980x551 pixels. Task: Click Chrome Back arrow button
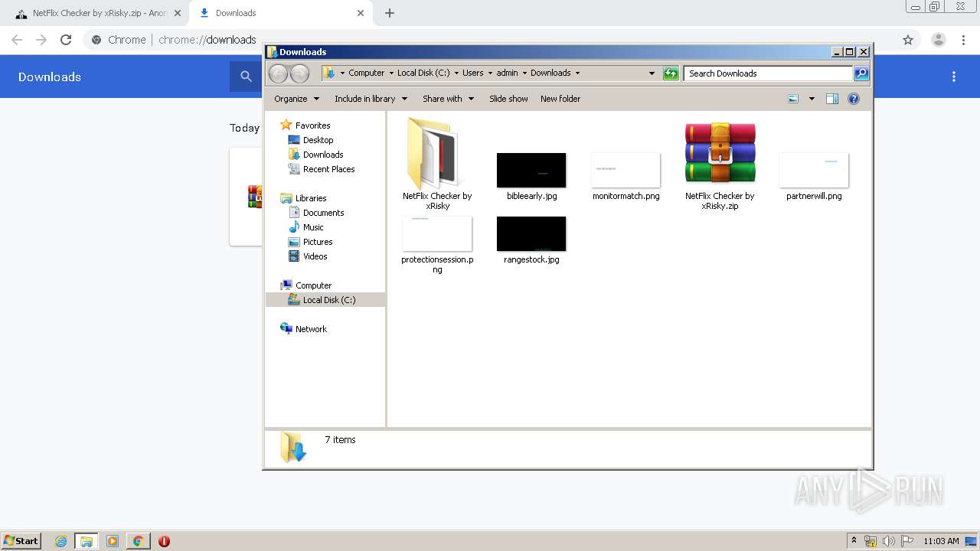click(x=17, y=40)
